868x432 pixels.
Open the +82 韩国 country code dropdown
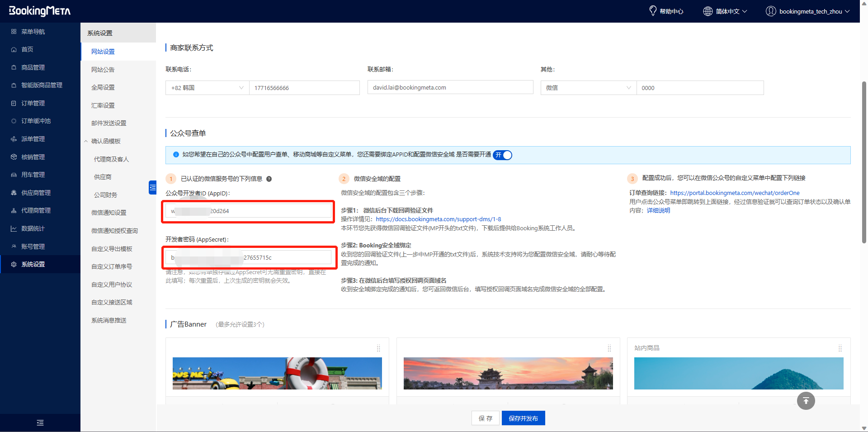tap(207, 88)
